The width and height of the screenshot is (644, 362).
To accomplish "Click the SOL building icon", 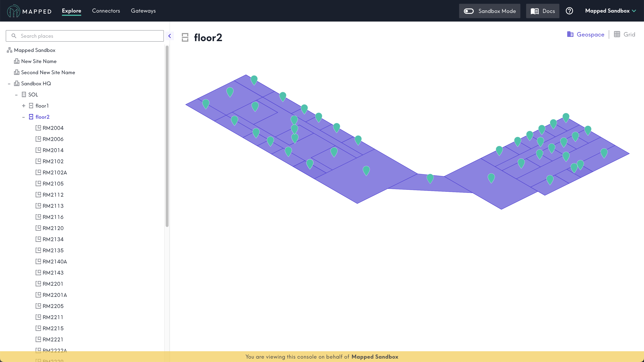I will (x=24, y=95).
